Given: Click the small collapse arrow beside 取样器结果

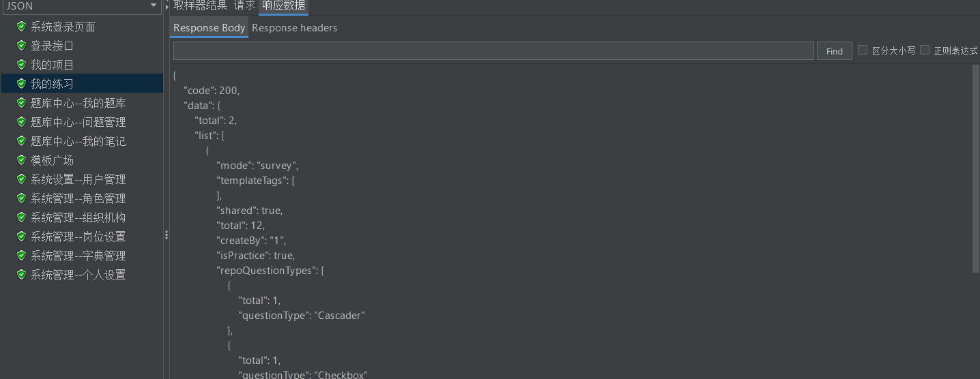Looking at the screenshot, I should pyautogui.click(x=167, y=6).
